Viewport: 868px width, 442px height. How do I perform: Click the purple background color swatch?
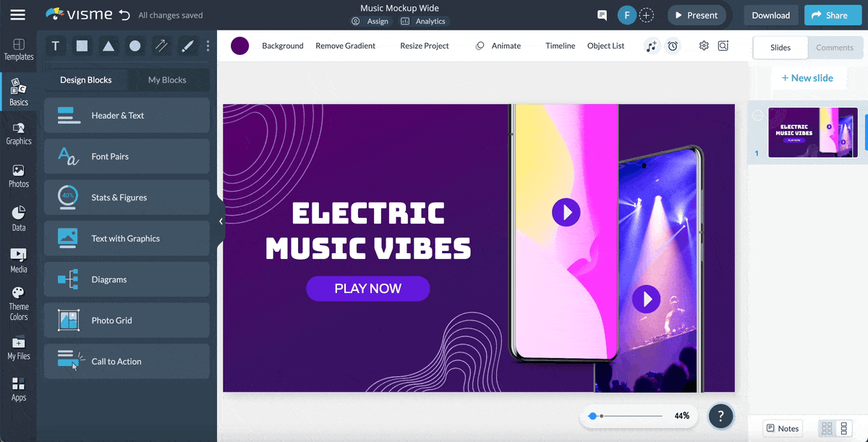point(240,46)
